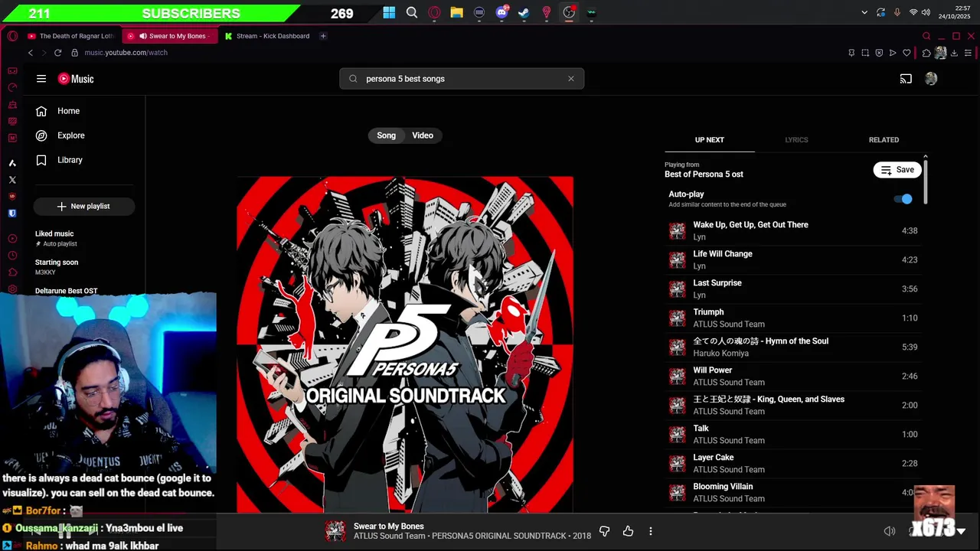Click the Persona 5 album artwork
The height and width of the screenshot is (551, 980).
404,344
